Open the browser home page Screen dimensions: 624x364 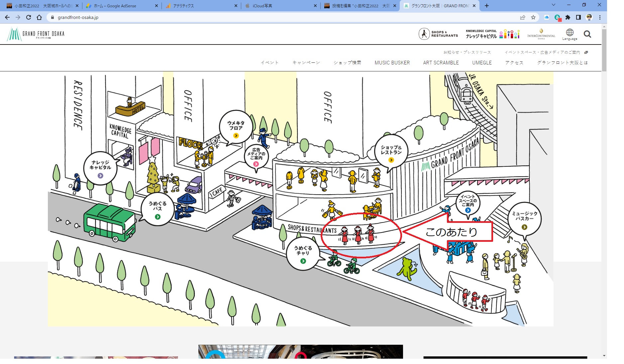tap(39, 17)
